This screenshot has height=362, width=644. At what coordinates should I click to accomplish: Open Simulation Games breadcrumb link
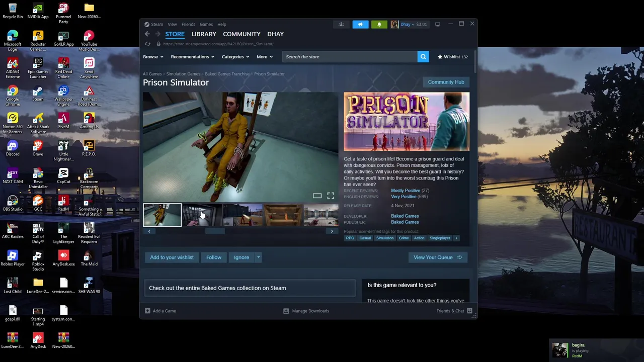(183, 74)
